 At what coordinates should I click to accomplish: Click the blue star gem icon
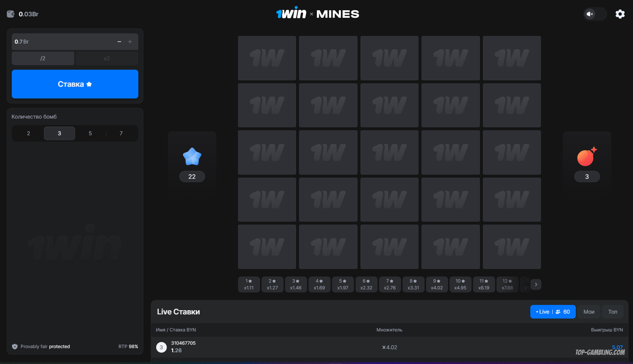(x=192, y=156)
